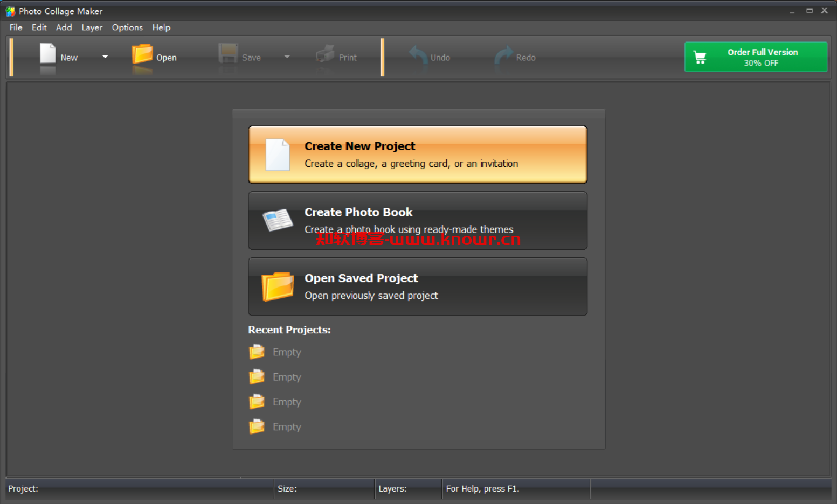Open the Help menu

click(x=161, y=27)
